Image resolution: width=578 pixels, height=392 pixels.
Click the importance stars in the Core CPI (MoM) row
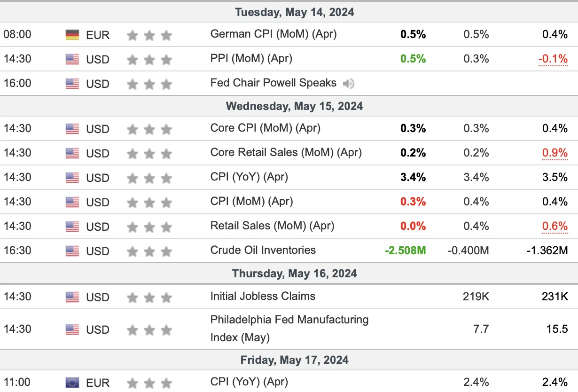coord(149,129)
